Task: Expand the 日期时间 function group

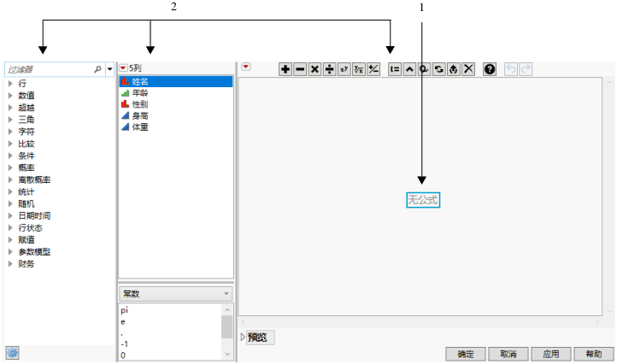Action: click(x=10, y=215)
